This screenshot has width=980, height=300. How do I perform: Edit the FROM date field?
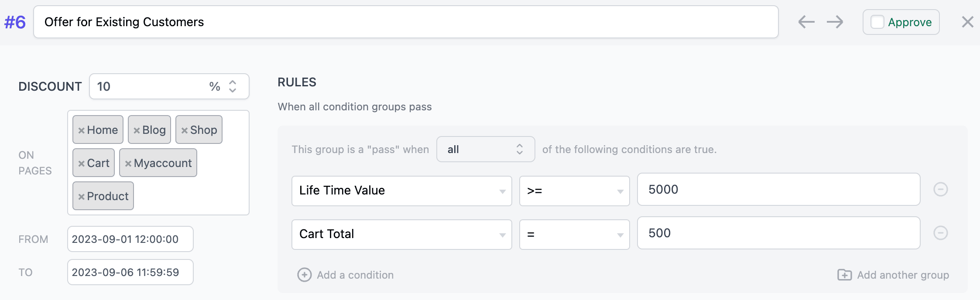(x=130, y=239)
